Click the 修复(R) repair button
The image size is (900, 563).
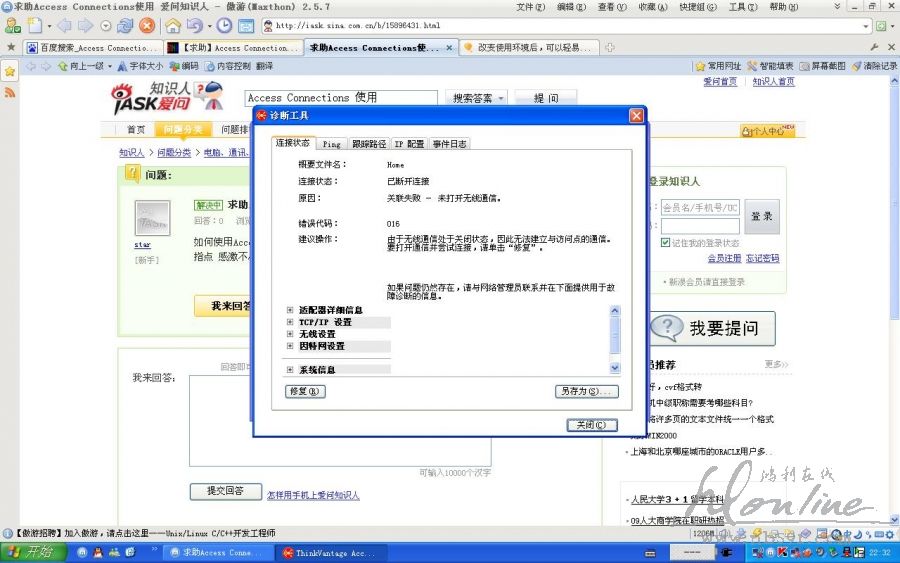tap(305, 391)
